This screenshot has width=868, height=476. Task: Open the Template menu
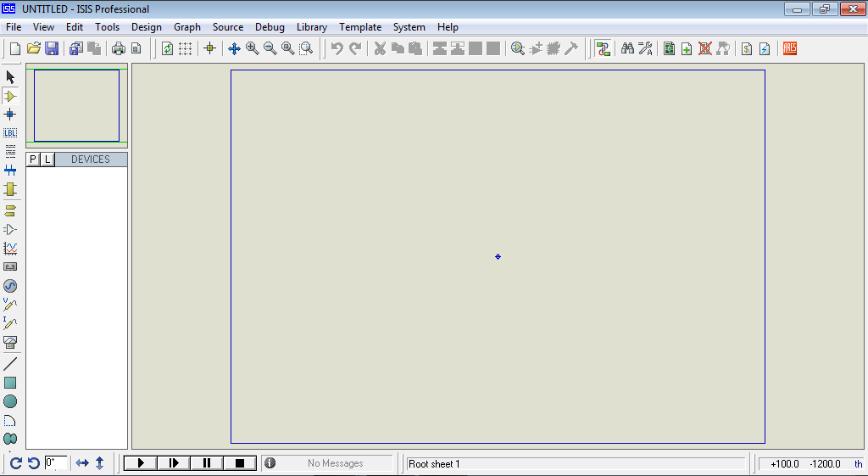[360, 27]
